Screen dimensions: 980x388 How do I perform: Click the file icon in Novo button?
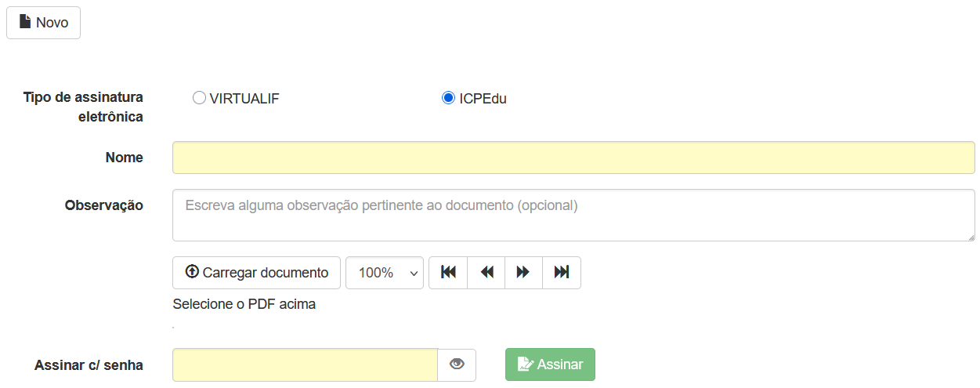pyautogui.click(x=25, y=22)
